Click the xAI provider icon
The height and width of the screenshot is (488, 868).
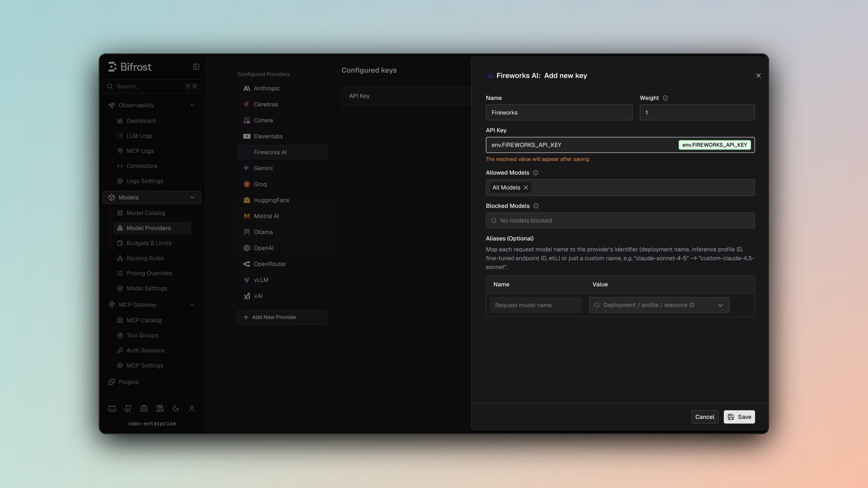pyautogui.click(x=247, y=296)
